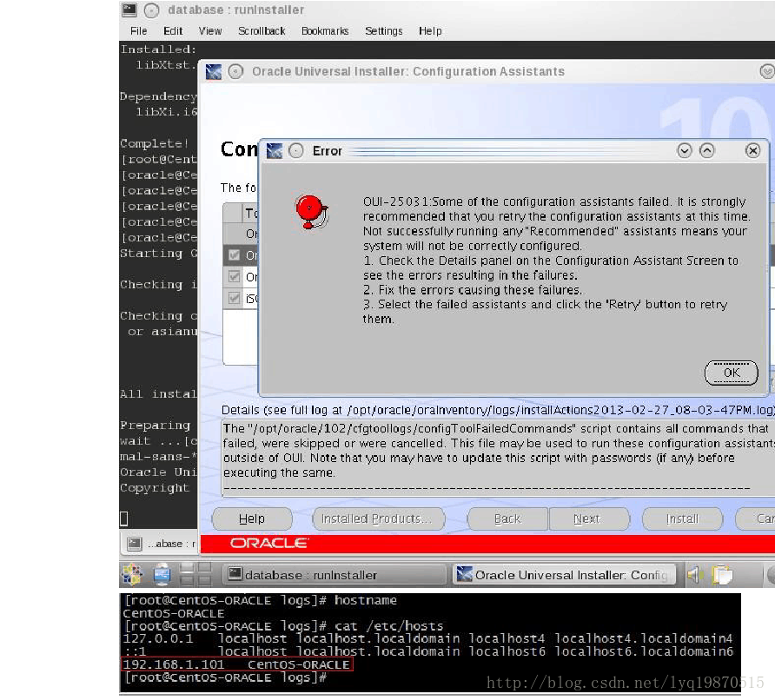
Task: Open the Bookmarks menu
Action: (325, 31)
